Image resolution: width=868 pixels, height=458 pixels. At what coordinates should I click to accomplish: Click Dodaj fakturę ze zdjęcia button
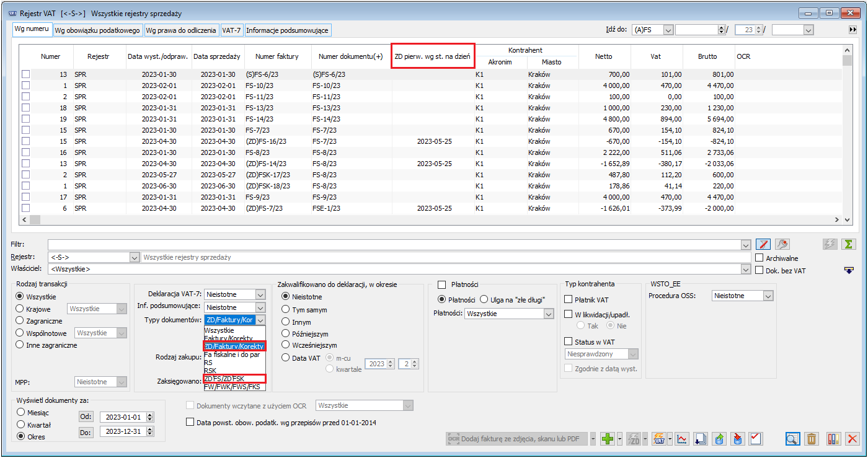click(x=517, y=439)
